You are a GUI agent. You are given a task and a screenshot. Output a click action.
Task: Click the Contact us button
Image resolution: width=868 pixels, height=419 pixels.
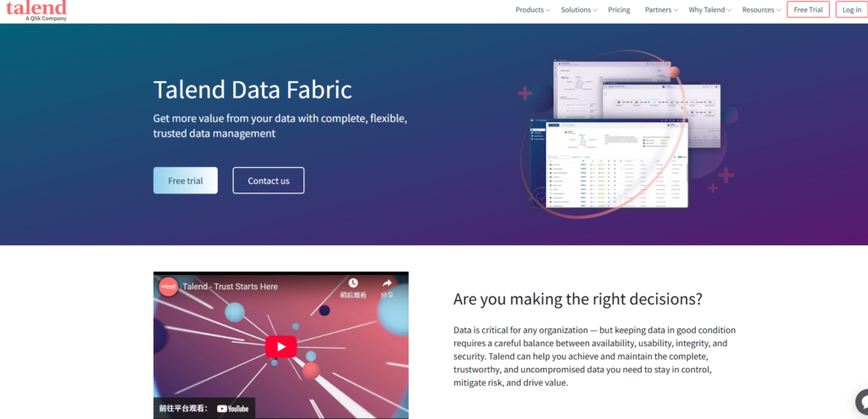point(268,181)
